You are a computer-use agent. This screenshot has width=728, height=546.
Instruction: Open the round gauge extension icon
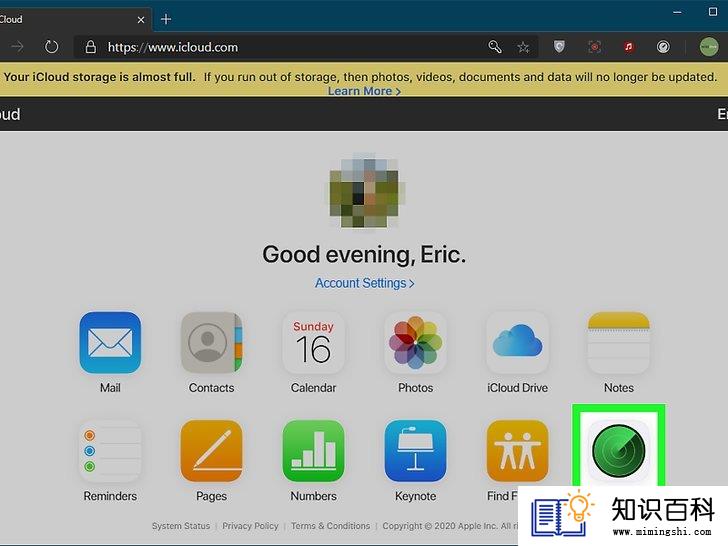point(663,47)
